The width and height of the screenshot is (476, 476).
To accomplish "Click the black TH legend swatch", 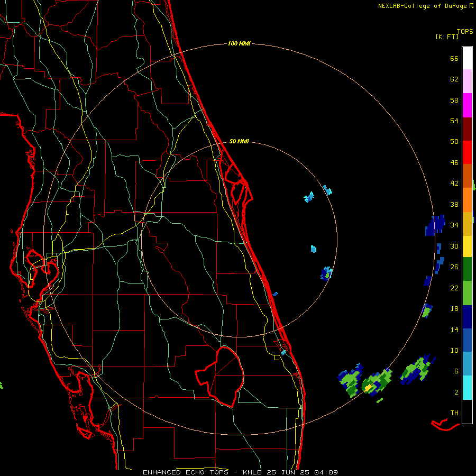I will click(467, 411).
